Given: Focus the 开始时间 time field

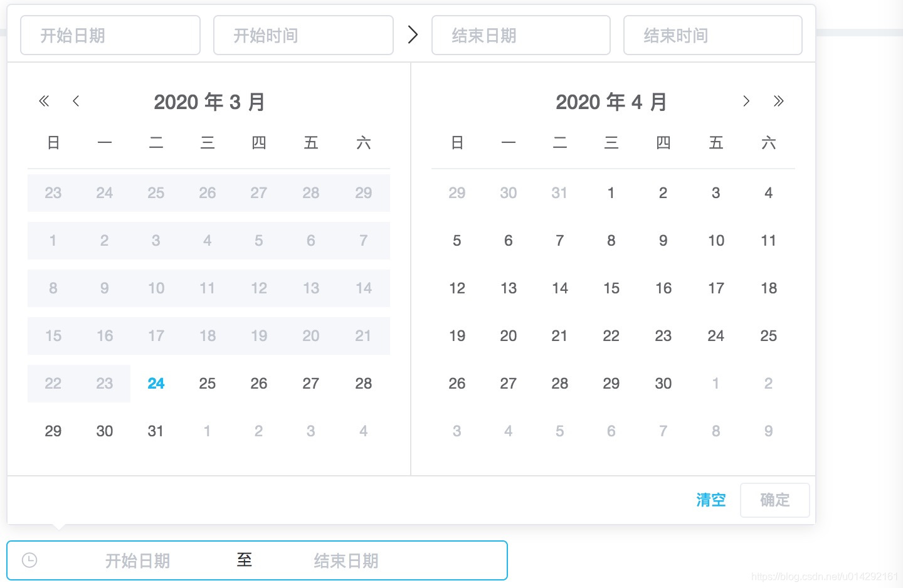Looking at the screenshot, I should [304, 35].
